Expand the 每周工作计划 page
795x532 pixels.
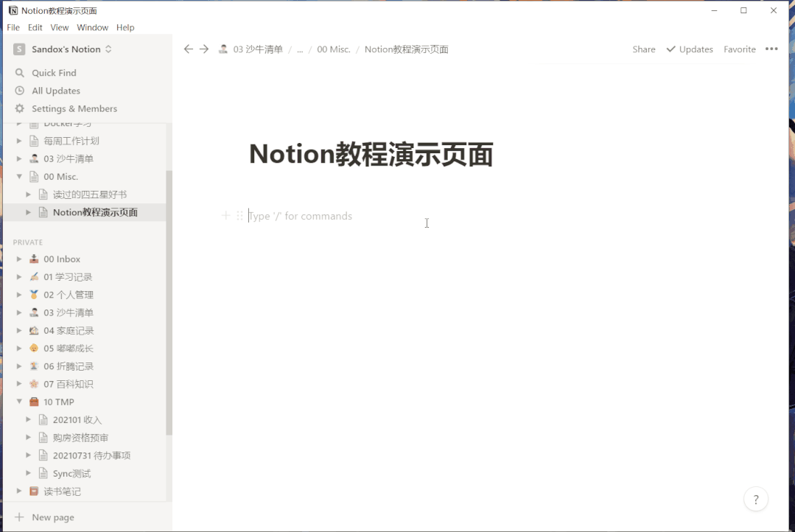click(x=19, y=141)
